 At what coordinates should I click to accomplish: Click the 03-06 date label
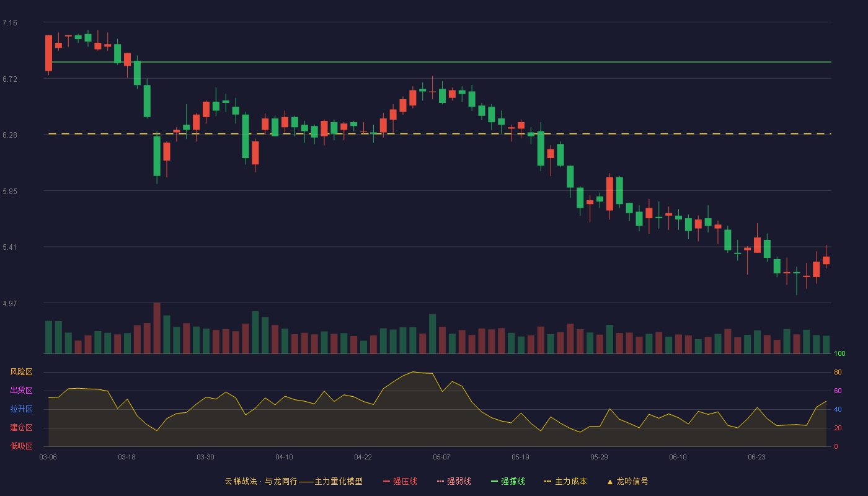[x=48, y=457]
